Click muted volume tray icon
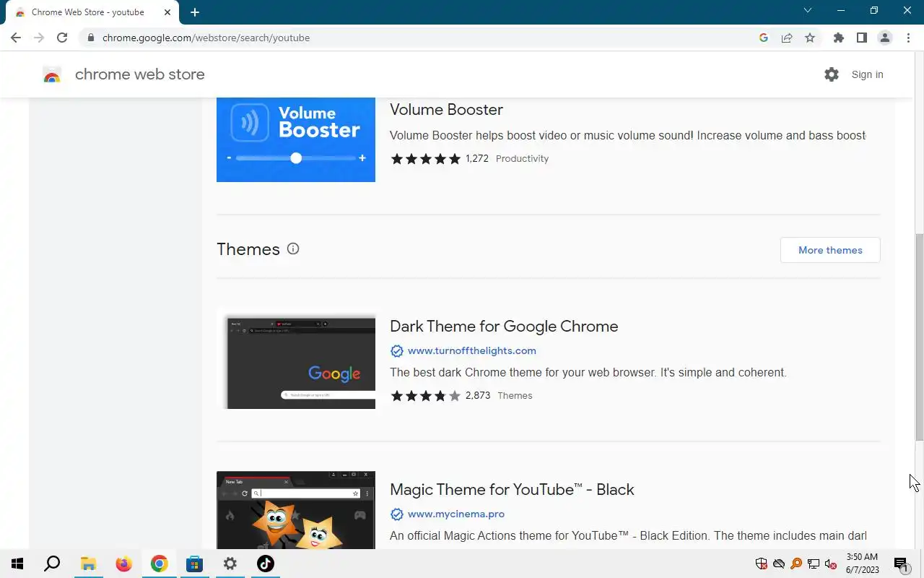 (831, 564)
